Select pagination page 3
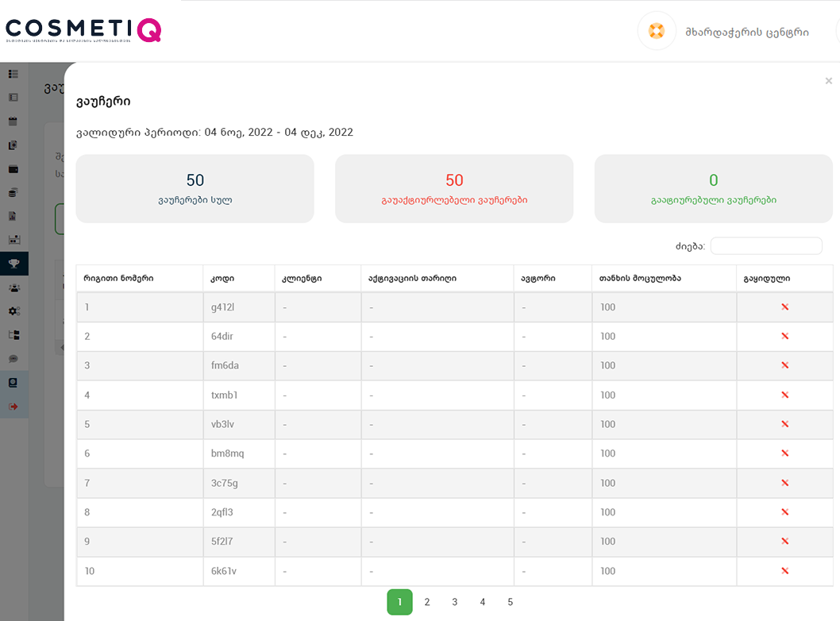This screenshot has height=621, width=840. [455, 602]
